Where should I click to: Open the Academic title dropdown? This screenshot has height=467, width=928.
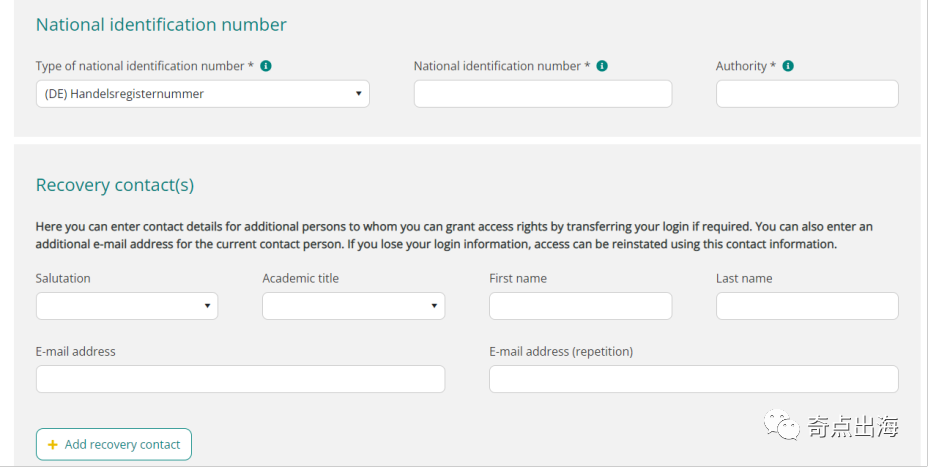tap(353, 306)
